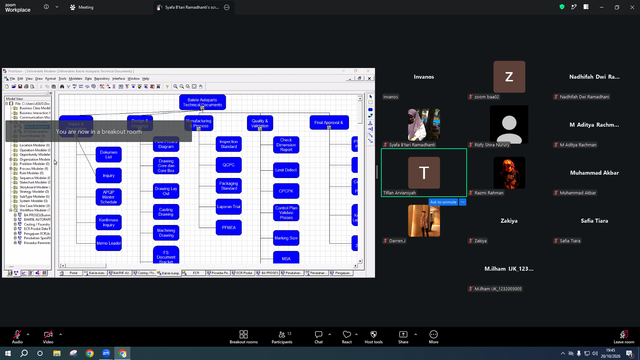Start camera with the Video button

(x=48, y=337)
